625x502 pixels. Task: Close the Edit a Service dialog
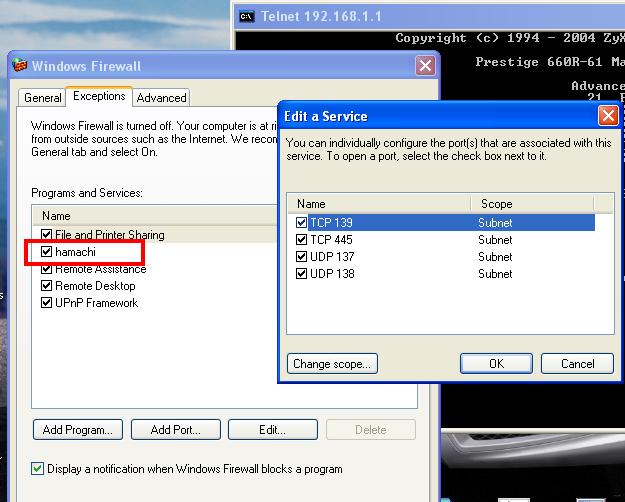608,116
